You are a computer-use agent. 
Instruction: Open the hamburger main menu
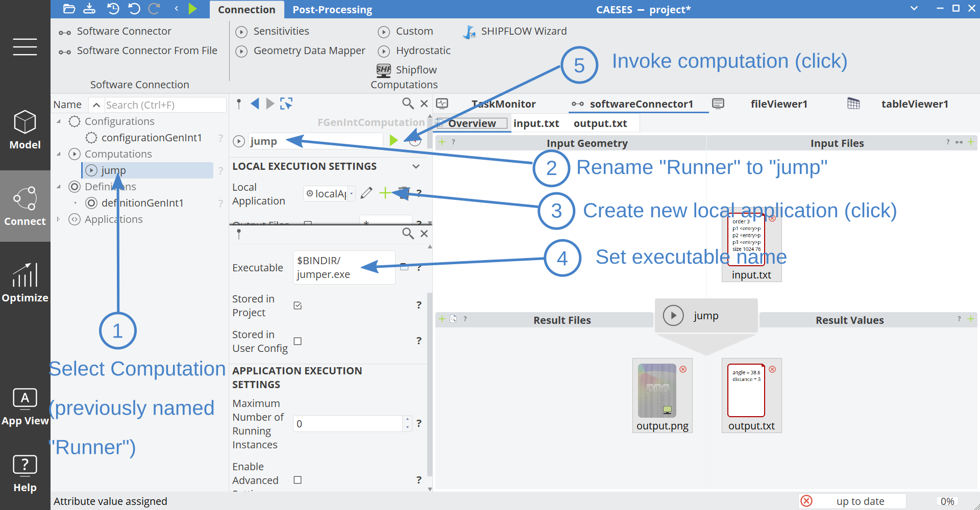25,47
